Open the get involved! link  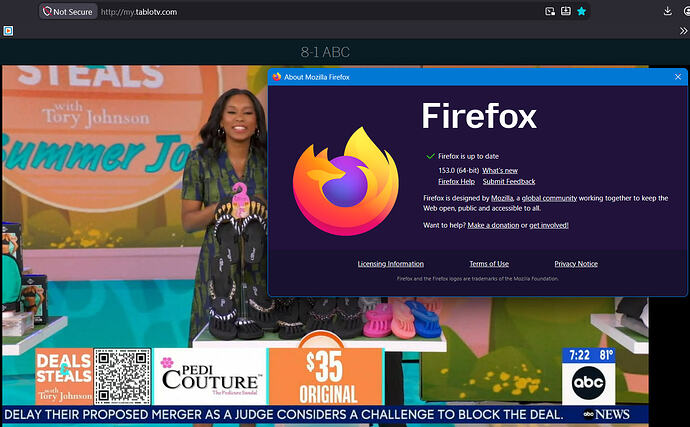coord(549,225)
